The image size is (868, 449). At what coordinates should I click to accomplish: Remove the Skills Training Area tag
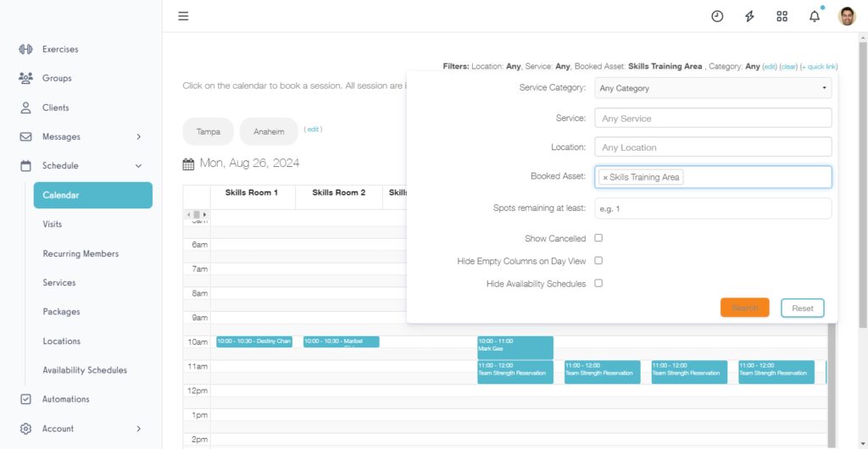point(605,178)
